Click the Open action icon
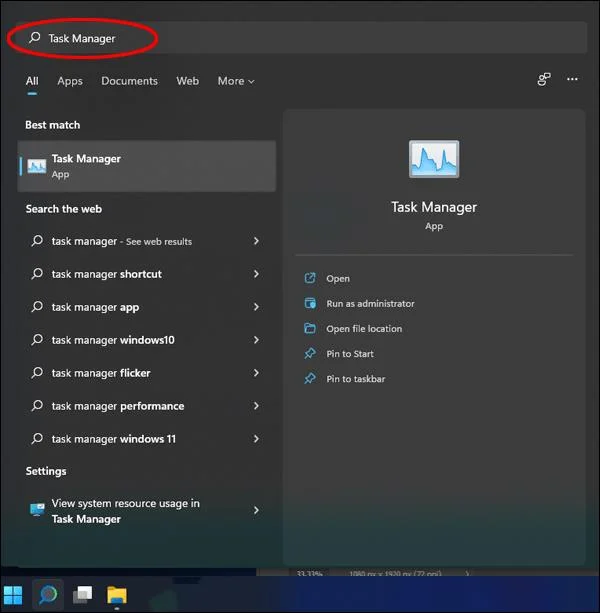Screen dimensions: 600x613 pos(310,278)
